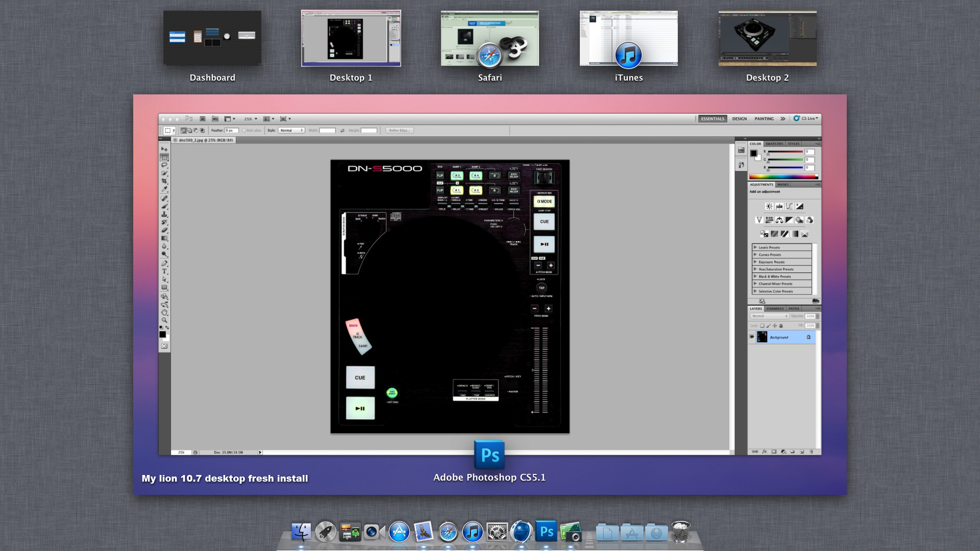Select the Hand tool
Viewport: 980px width, 551px height.
[164, 312]
